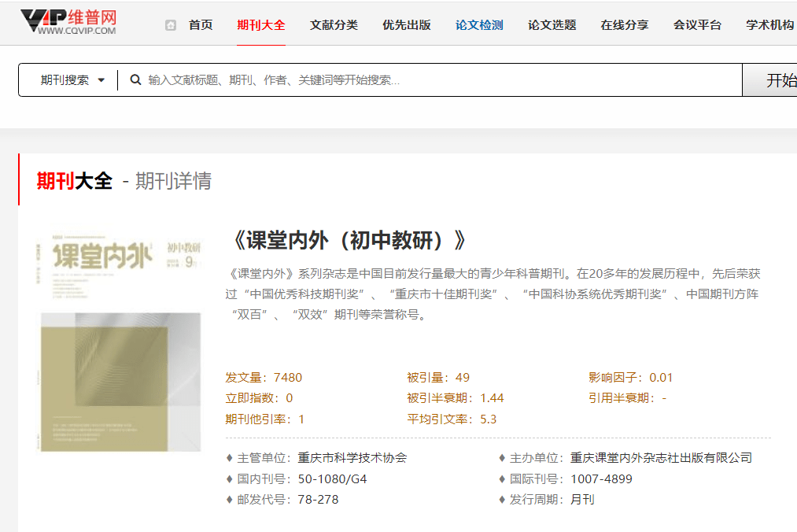This screenshot has height=532, width=797.
Task: Click the 被引量：49 statistic
Action: (x=438, y=378)
